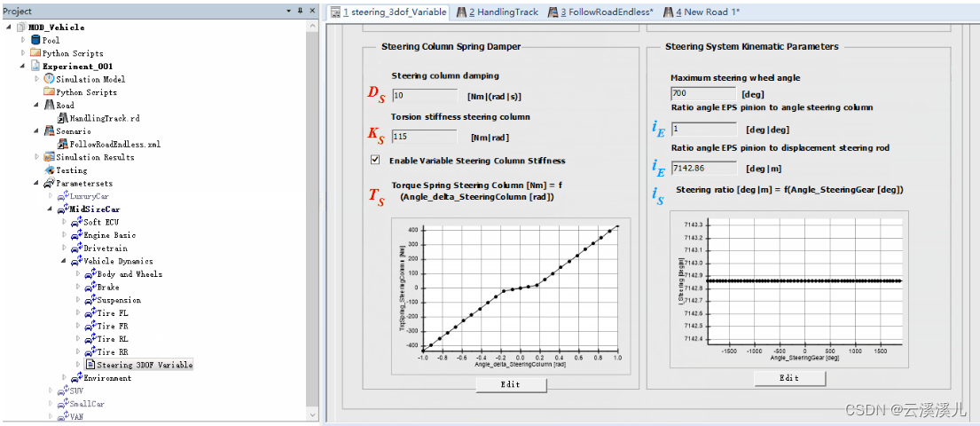
Task: Click the Maximum steering wheel angle field
Action: coord(704,94)
